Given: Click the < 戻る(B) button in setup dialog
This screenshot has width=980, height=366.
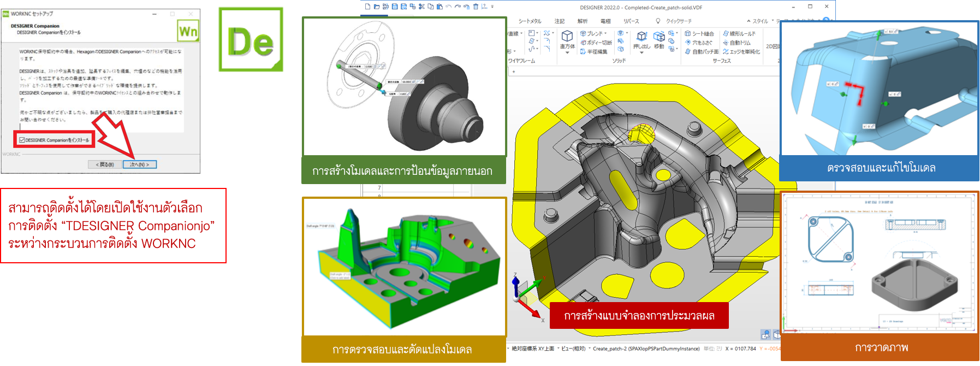Looking at the screenshot, I should click(105, 164).
